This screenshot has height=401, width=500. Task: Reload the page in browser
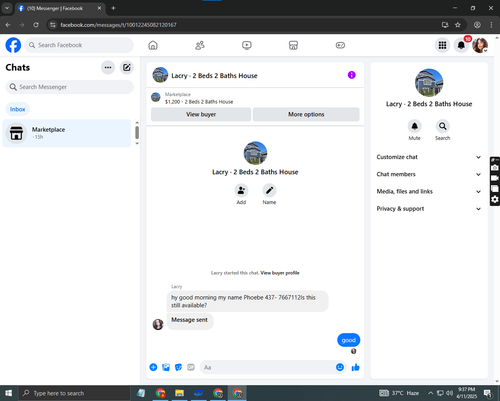36,25
